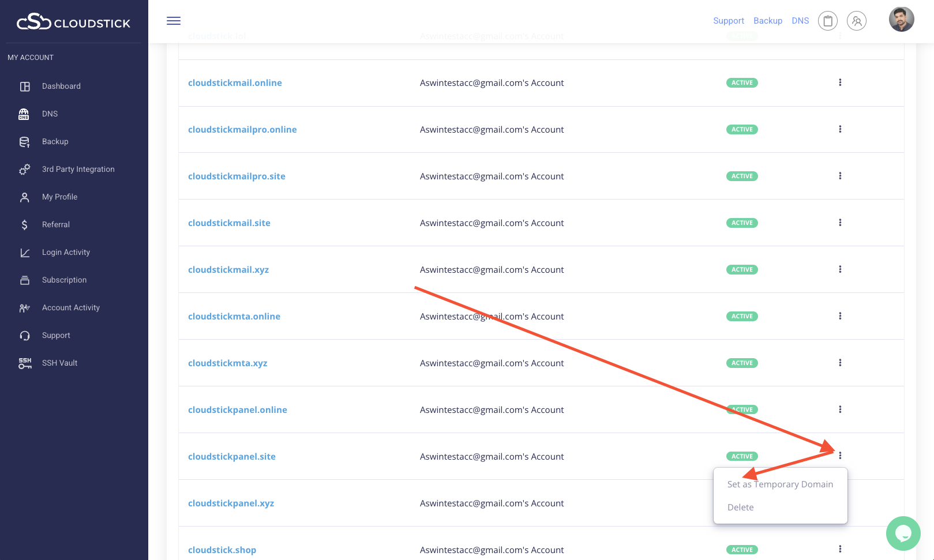Select Delete from the context menu

tap(740, 508)
